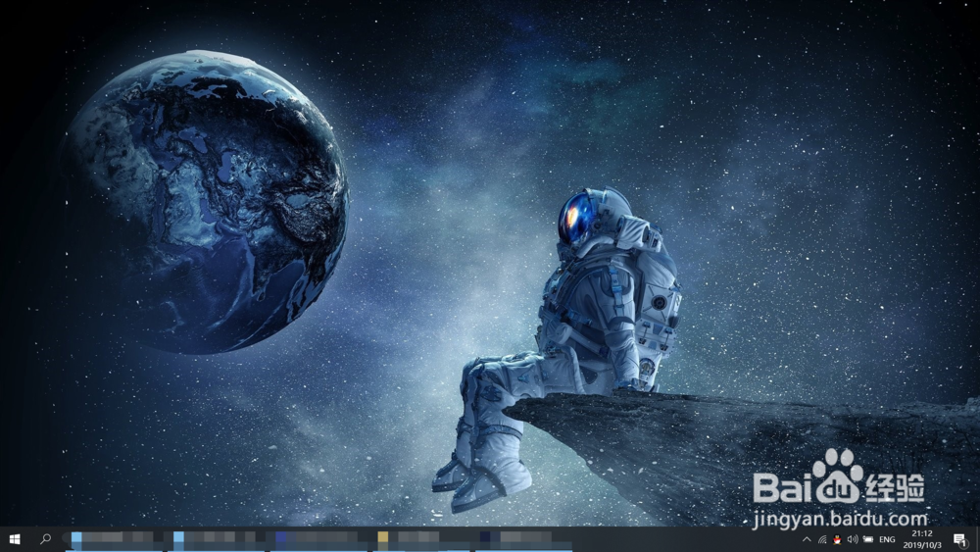This screenshot has width=980, height=552.
Task: Open the Action Center notification icon
Action: coord(960,539)
